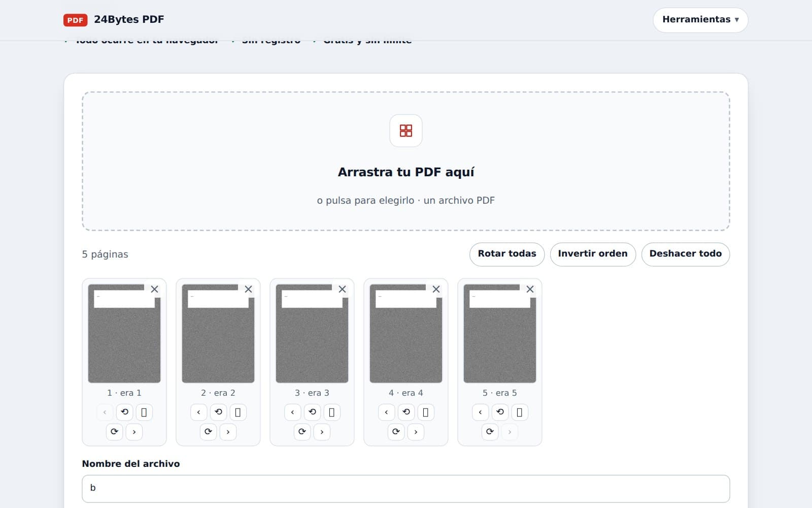This screenshot has height=508, width=812.
Task: Move page 4 to the right
Action: [x=416, y=432]
